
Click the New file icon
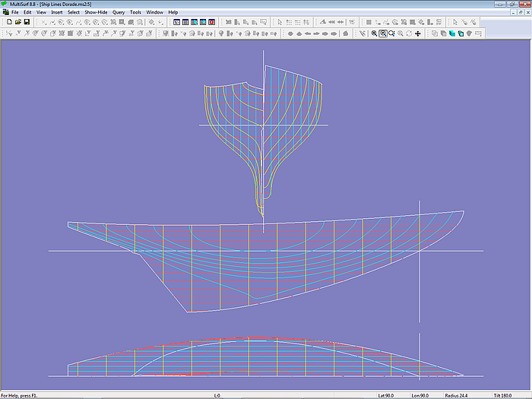coord(8,22)
